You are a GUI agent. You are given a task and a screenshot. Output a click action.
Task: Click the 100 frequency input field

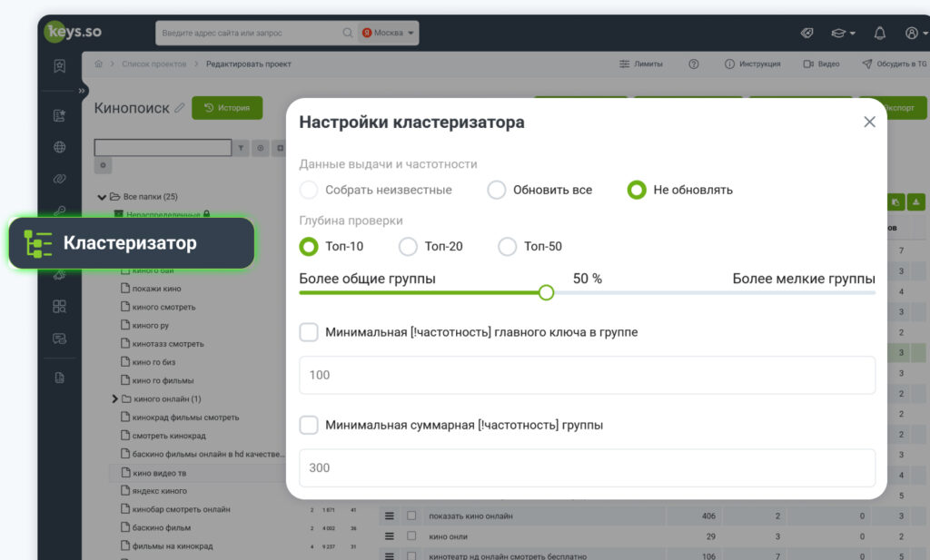click(x=588, y=375)
